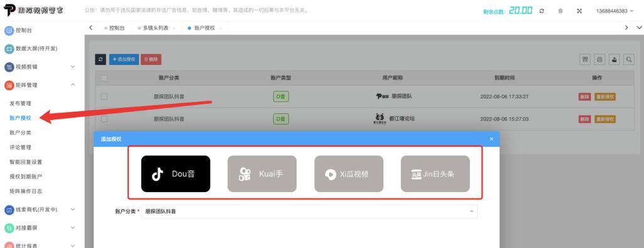The image size is (644, 248).
Task: Select the Jin日头条 platform card
Action: pyautogui.click(x=436, y=174)
